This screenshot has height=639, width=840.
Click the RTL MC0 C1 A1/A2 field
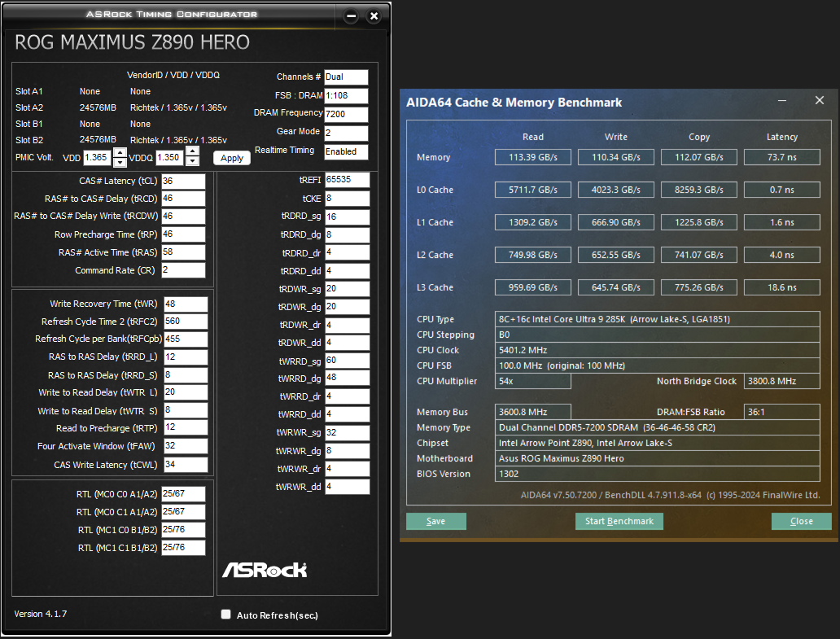tap(183, 512)
